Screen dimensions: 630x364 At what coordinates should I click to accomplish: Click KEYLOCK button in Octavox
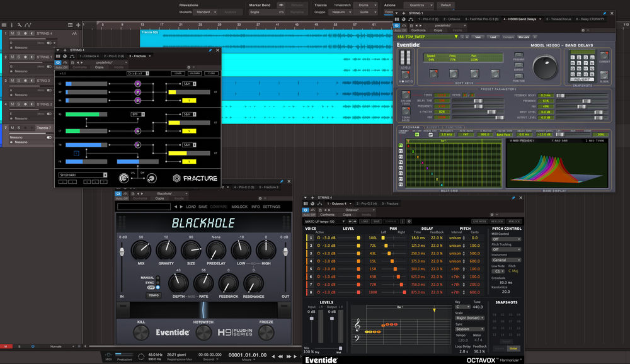[497, 222]
